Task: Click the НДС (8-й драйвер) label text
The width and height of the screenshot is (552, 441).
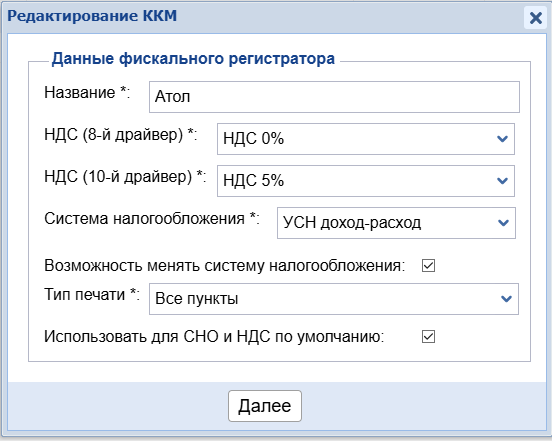Action: click(121, 135)
